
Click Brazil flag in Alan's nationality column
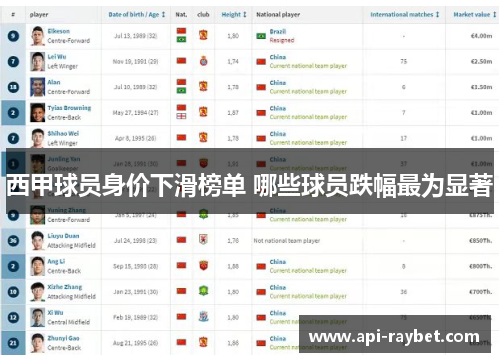click(181, 90)
